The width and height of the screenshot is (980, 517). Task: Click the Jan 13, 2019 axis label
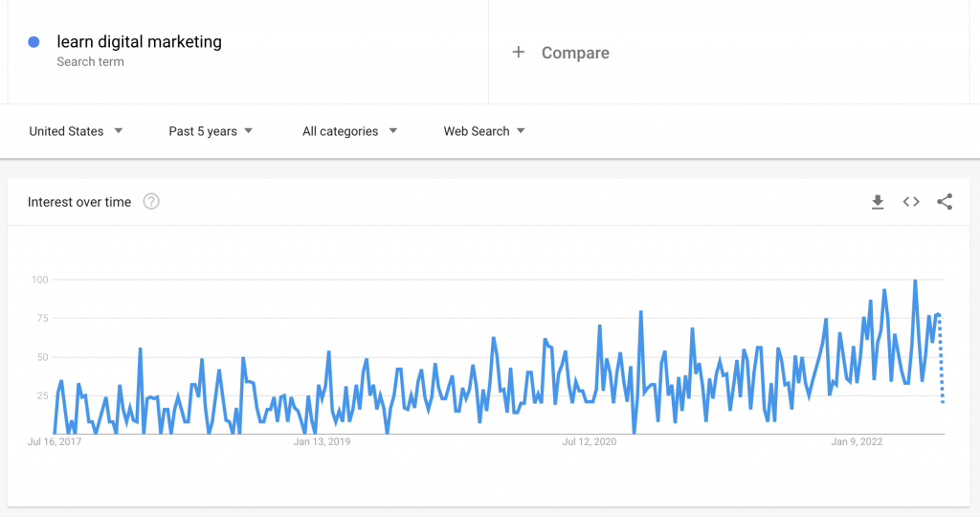coord(322,441)
